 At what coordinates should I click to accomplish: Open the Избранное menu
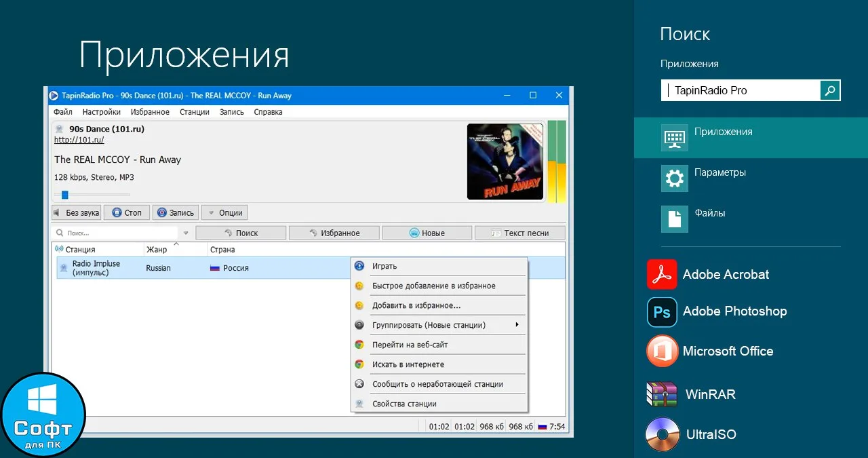(x=151, y=112)
